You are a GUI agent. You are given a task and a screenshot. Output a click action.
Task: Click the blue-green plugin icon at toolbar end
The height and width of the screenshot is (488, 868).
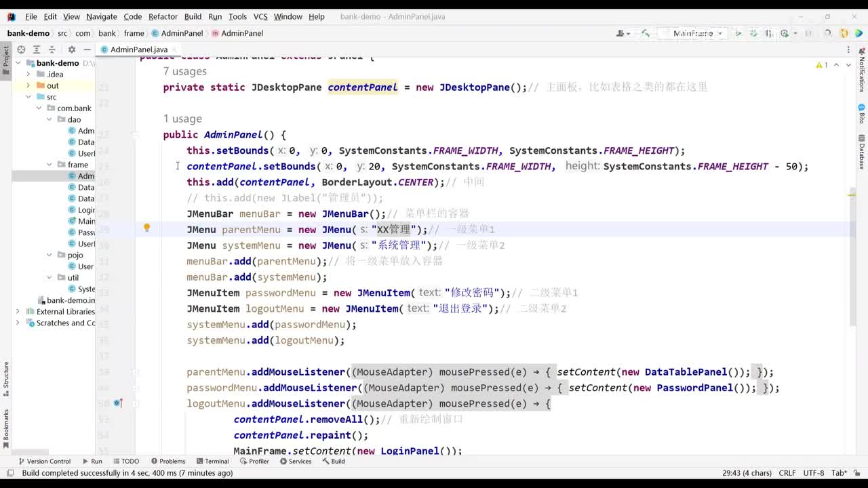(x=859, y=33)
